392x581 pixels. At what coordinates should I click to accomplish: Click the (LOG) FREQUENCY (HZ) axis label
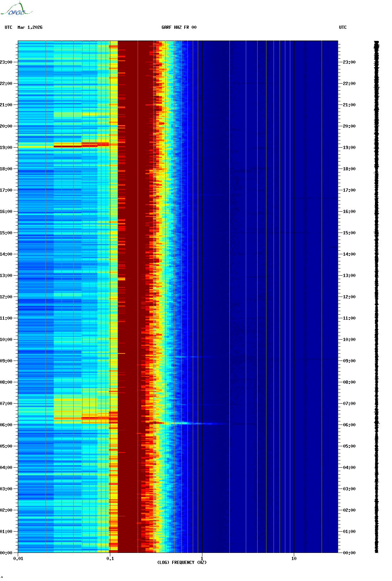tap(182, 562)
